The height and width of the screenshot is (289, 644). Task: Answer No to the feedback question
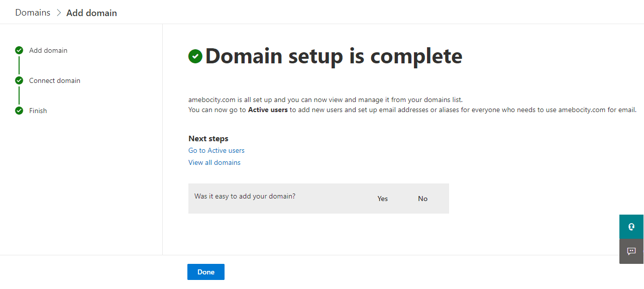point(422,199)
